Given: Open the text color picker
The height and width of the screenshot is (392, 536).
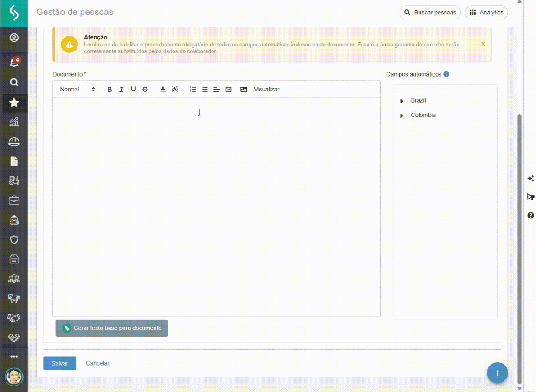Looking at the screenshot, I should [x=163, y=89].
